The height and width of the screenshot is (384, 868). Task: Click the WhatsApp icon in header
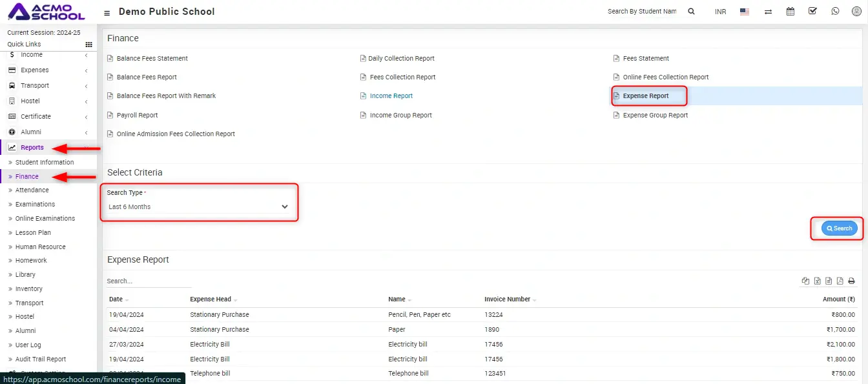click(835, 12)
